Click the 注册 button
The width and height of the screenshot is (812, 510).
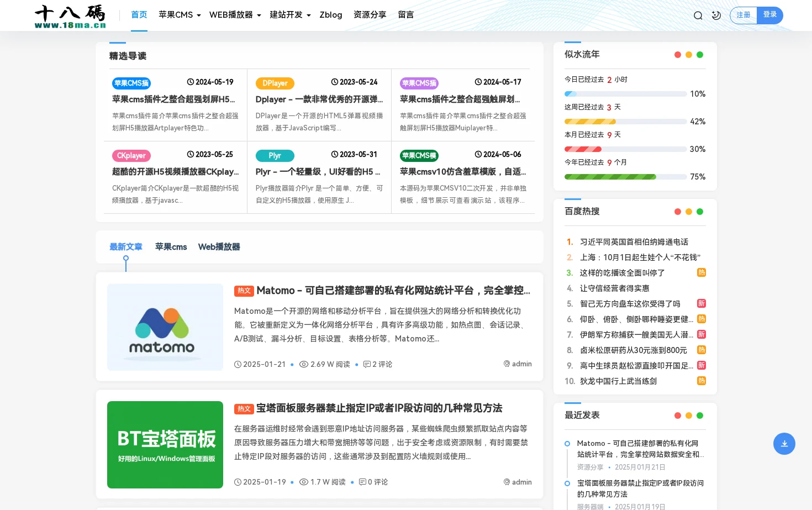click(x=744, y=15)
